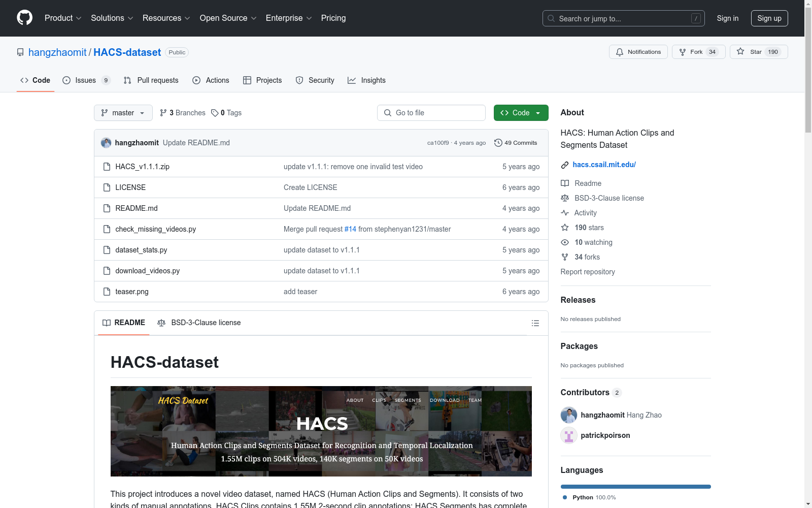812x508 pixels.
Task: Click the star icon beside 190 stars
Action: (565, 228)
